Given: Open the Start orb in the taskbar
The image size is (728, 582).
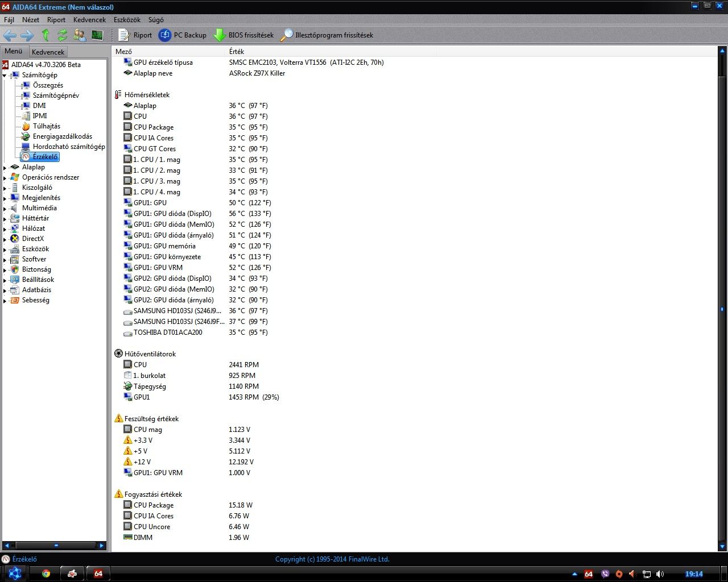Looking at the screenshot, I should [14, 573].
